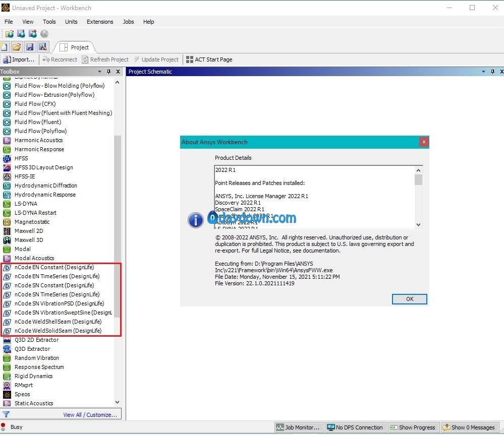
Task: Select the Maxwell 3D icon
Action: pyautogui.click(x=7, y=240)
